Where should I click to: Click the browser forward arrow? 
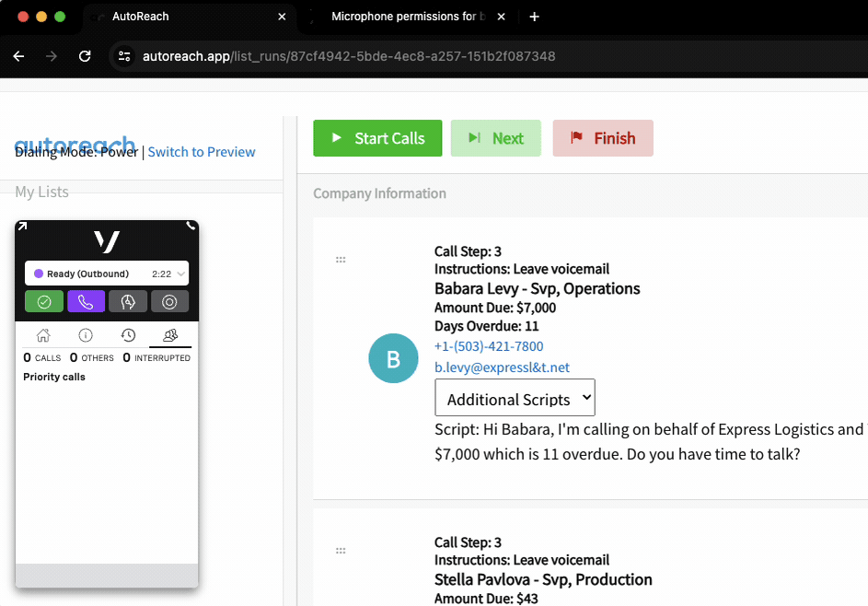pos(52,56)
